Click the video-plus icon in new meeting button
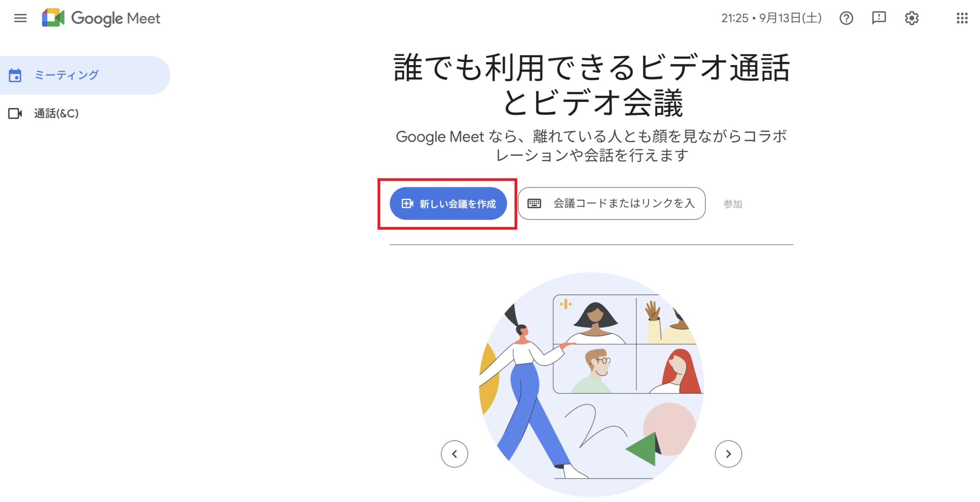The image size is (980, 502). 407,203
